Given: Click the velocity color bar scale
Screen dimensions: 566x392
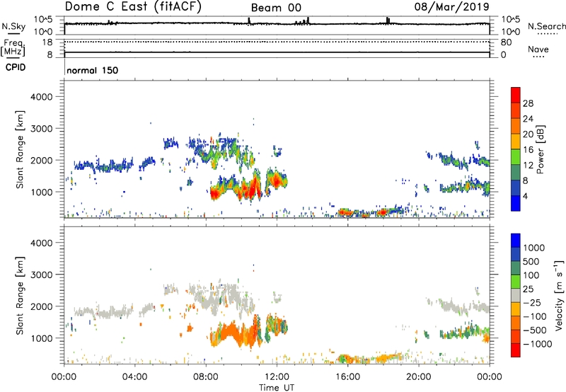Looking at the screenshot, I should click(516, 295).
